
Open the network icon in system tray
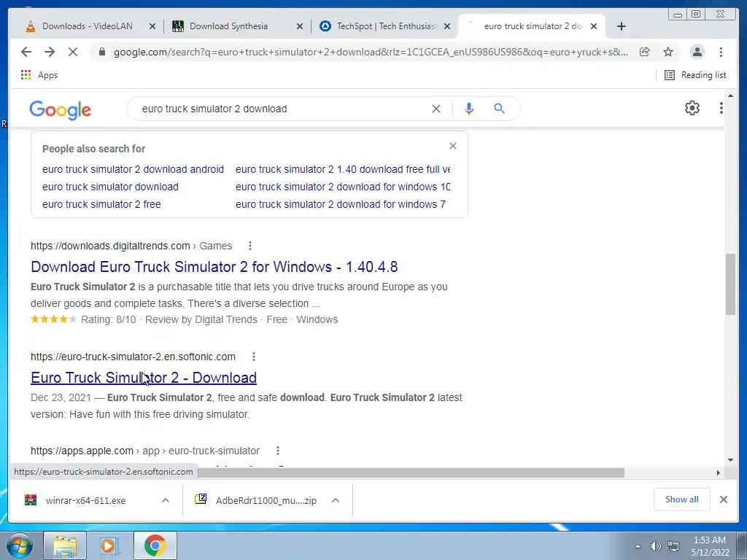pos(673,546)
